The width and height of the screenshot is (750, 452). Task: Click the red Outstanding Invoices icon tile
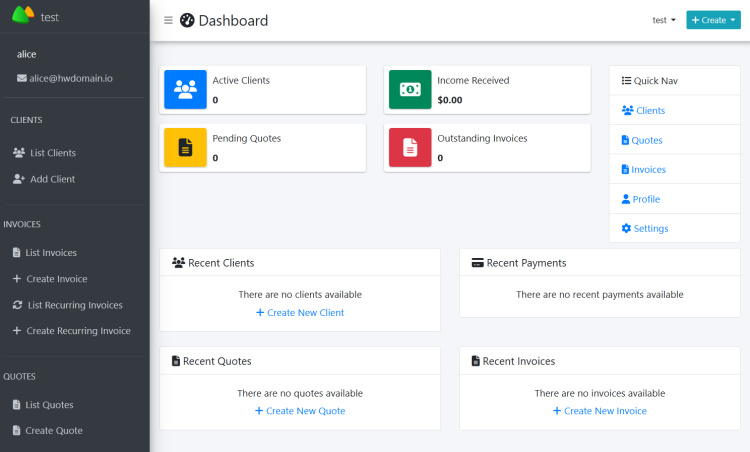coord(410,147)
